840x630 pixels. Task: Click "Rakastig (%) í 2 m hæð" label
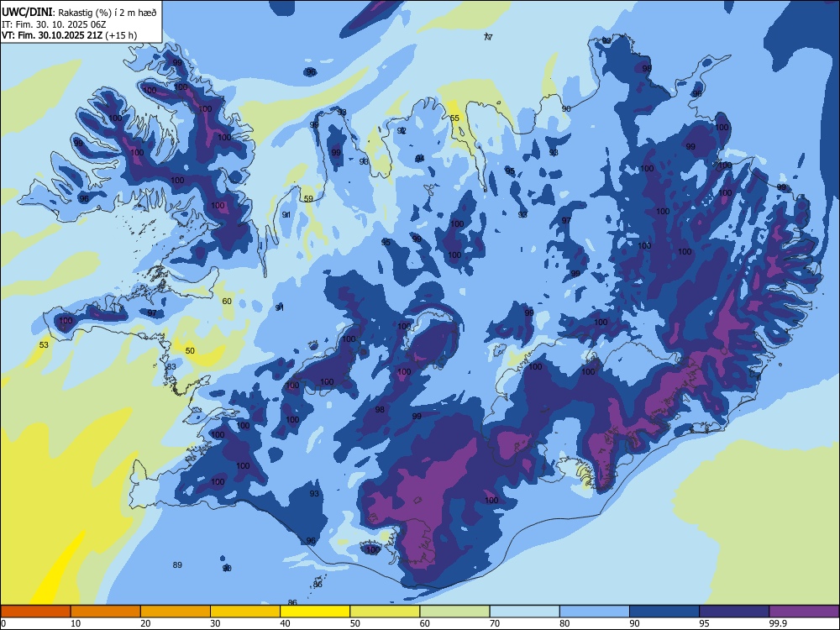[x=108, y=13]
